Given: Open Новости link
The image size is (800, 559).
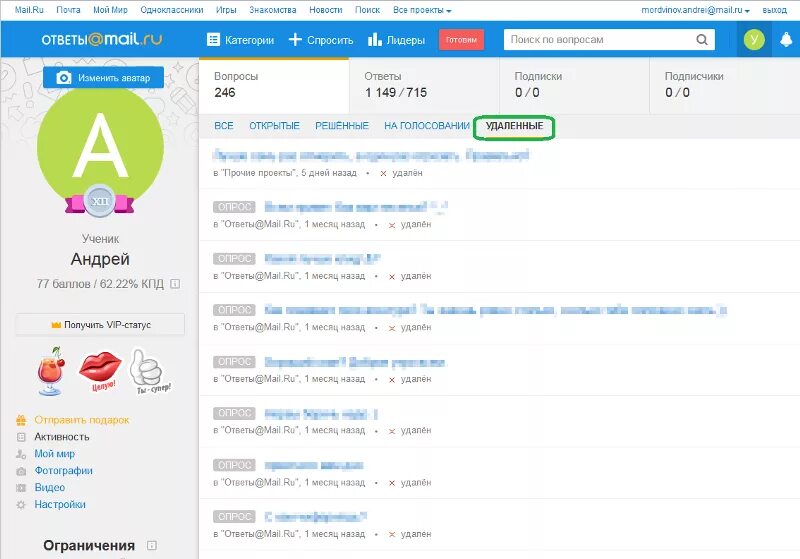Looking at the screenshot, I should point(326,10).
